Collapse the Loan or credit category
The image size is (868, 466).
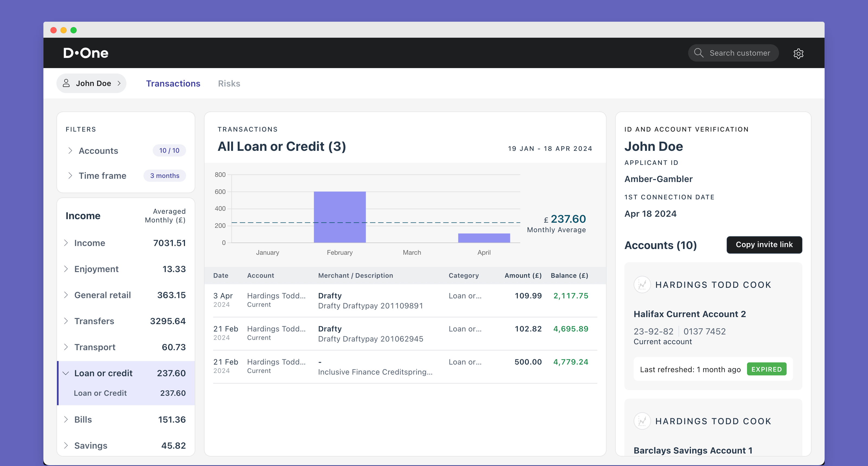pyautogui.click(x=66, y=373)
